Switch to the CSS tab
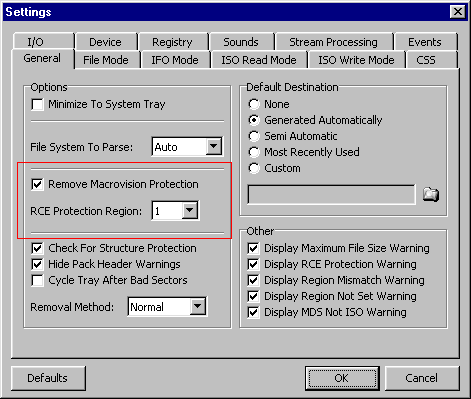 431,60
